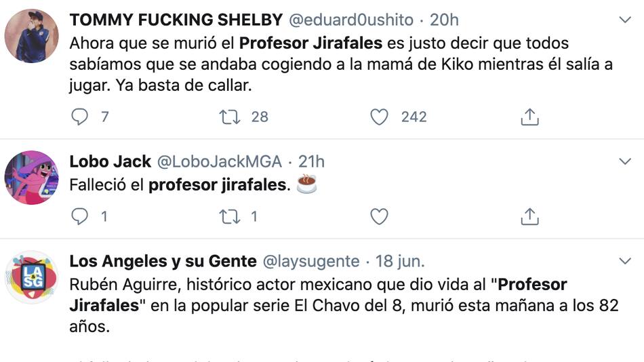This screenshot has height=362, width=644.
Task: Share TOMMY SHELBY's tweet
Action: click(529, 117)
